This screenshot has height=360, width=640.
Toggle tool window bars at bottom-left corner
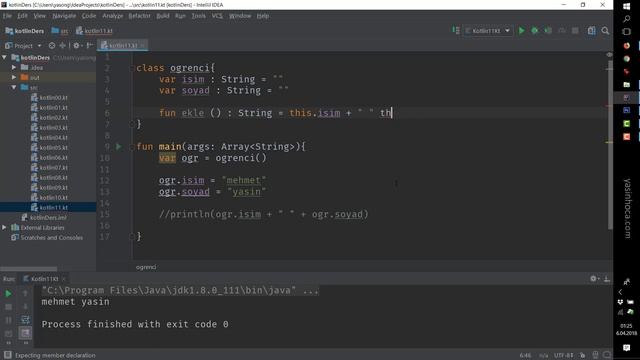pyautogui.click(x=7, y=355)
